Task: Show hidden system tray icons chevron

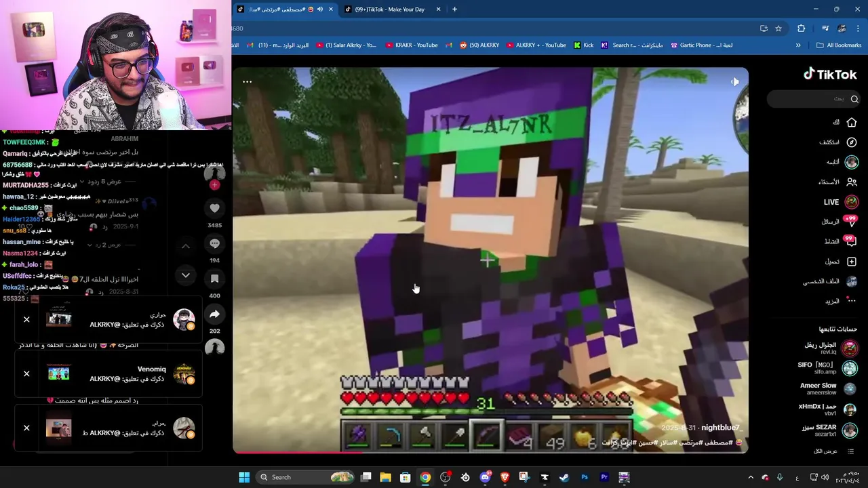Action: (751, 477)
